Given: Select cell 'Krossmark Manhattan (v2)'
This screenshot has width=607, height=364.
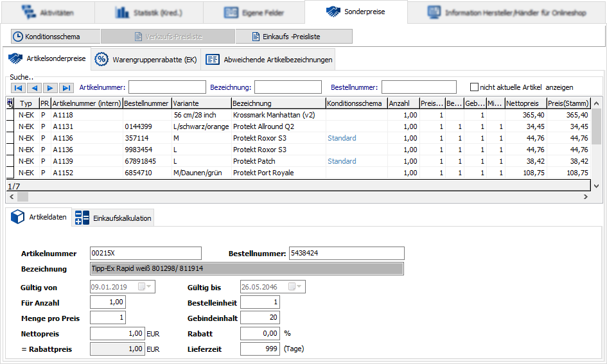Looking at the screenshot, I should click(x=279, y=115).
